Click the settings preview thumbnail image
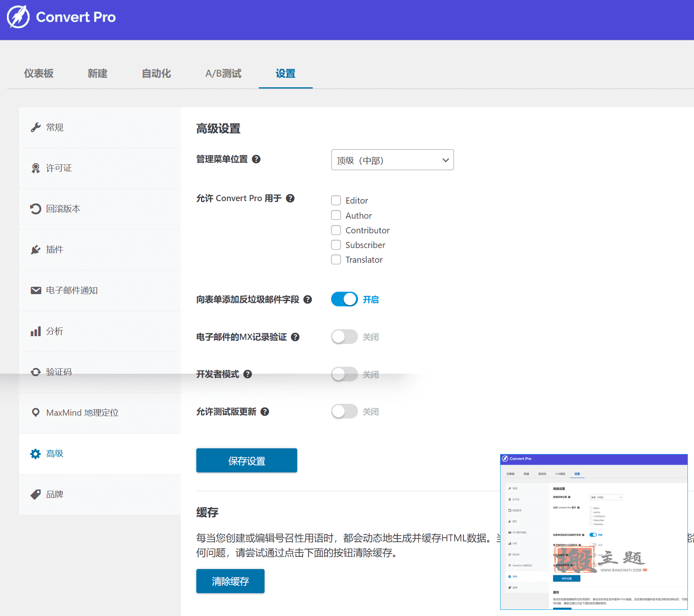The width and height of the screenshot is (694, 616). click(x=594, y=532)
